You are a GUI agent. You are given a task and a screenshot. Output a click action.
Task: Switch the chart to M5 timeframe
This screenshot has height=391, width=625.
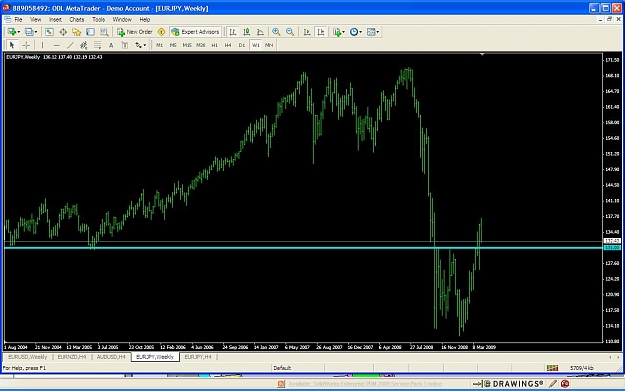click(173, 45)
